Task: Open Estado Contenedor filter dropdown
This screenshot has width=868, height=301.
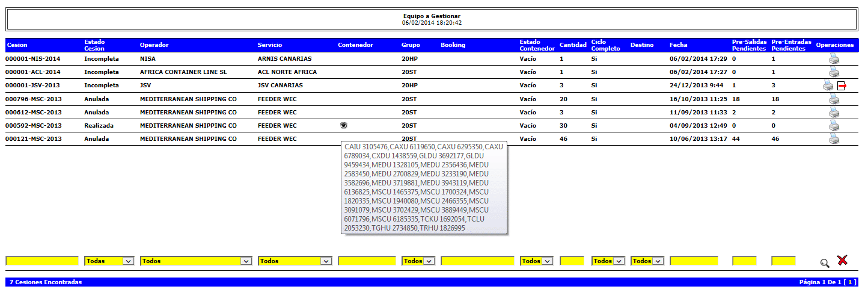Action: (x=537, y=261)
